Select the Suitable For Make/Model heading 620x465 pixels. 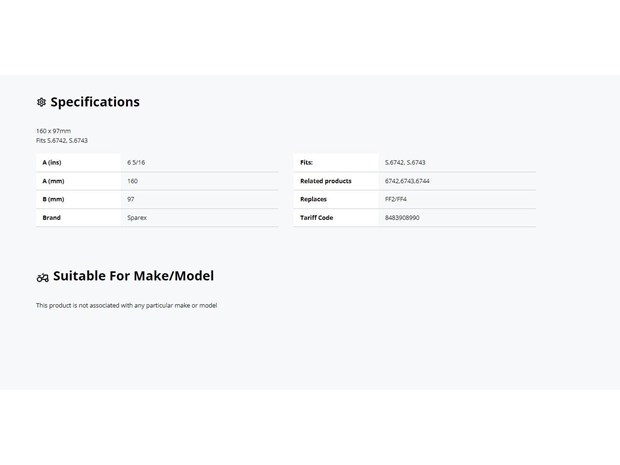click(133, 276)
